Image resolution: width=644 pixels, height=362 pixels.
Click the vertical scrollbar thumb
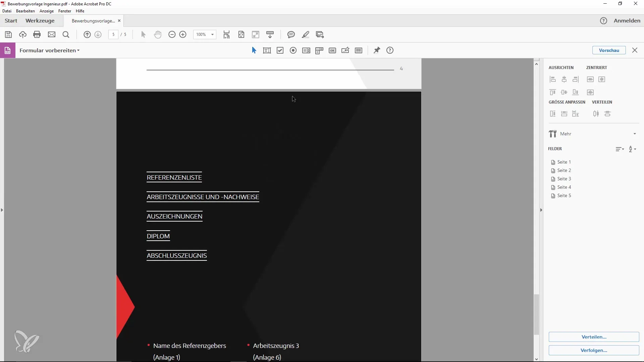tap(537, 314)
